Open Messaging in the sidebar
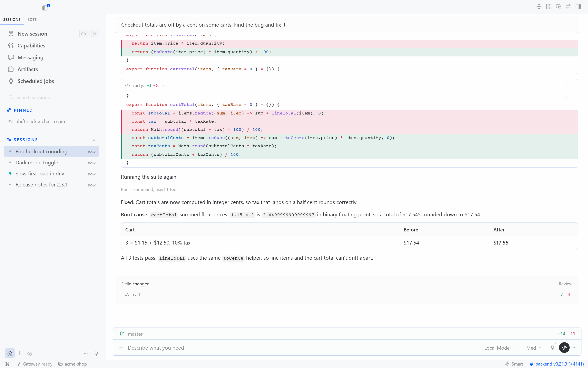 (51, 57)
